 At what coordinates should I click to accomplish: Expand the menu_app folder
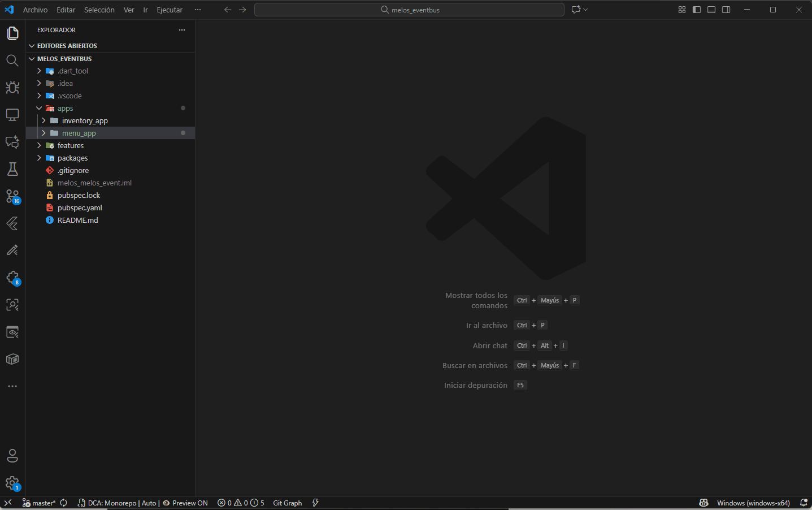point(110,133)
